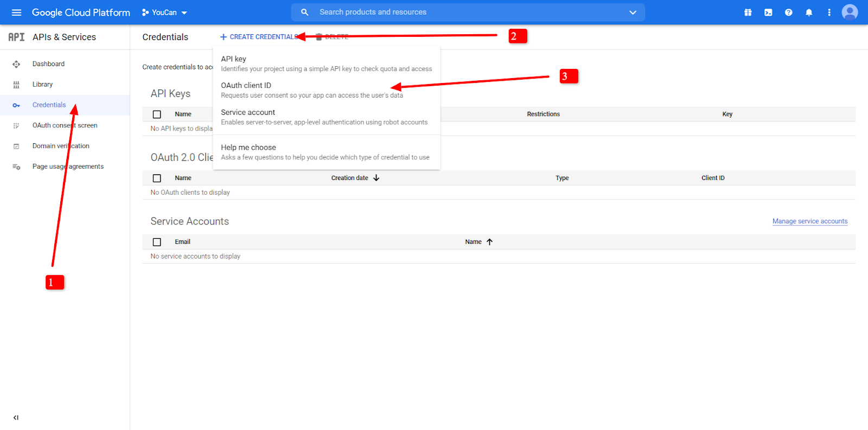Screen dimensions: 868x430
Task: Expand the search bar dropdown arrow
Action: pos(633,12)
